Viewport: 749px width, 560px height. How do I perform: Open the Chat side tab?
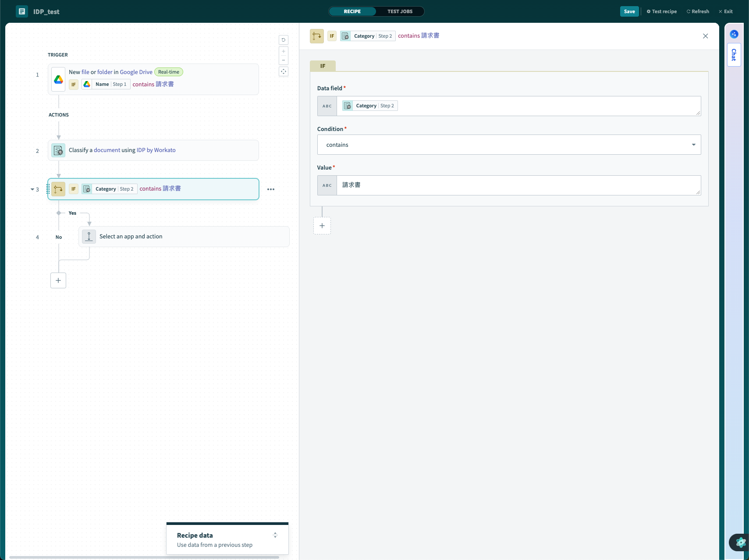click(734, 55)
